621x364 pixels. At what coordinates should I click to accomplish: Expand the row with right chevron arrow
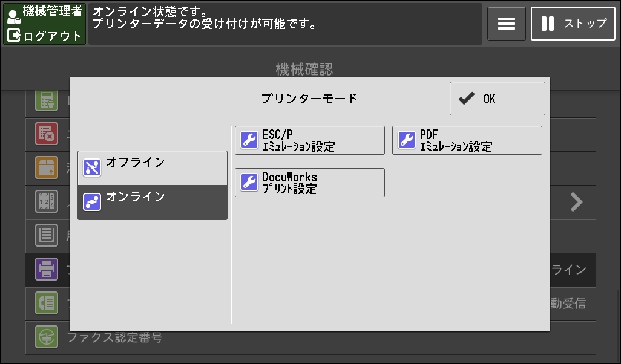576,202
